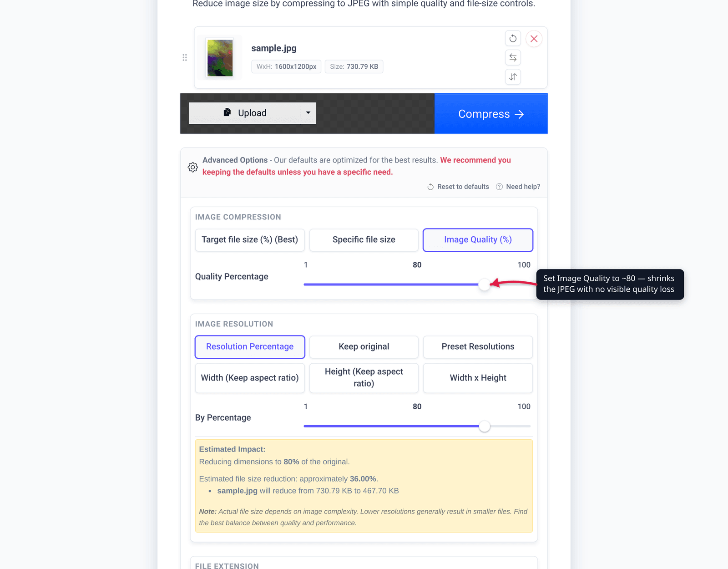Start compression with the Compress button
The width and height of the screenshot is (728, 569).
click(491, 114)
